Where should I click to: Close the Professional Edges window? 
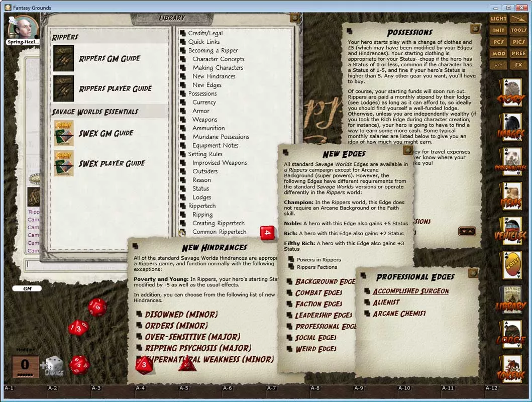pos(472,273)
